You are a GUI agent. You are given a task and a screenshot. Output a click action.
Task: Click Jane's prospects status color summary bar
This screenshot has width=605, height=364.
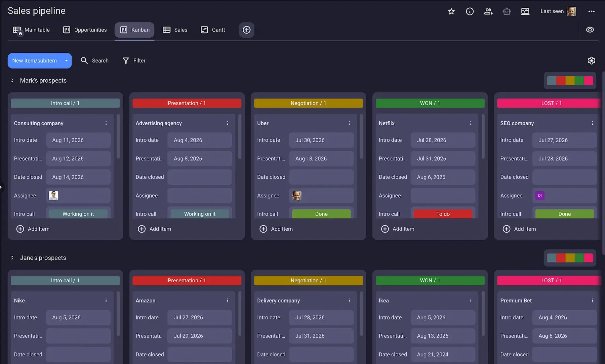570,258
